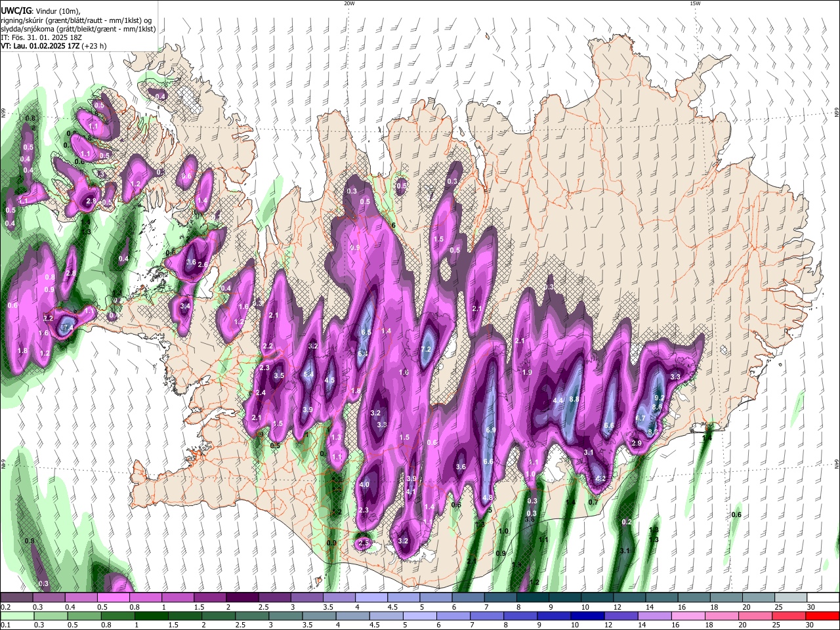Viewport: 840px width, 630px height.
Task: Click the 'Vindur (10m)' label
Action: (58, 11)
